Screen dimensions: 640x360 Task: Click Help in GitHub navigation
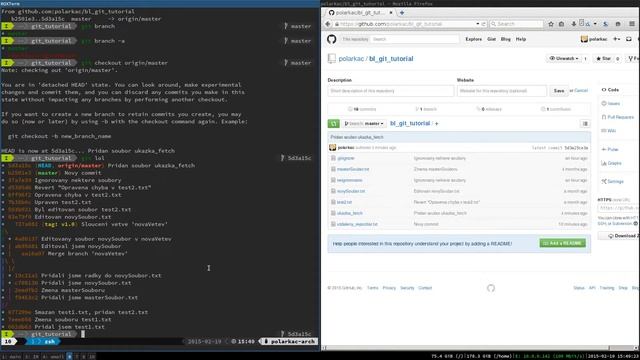tap(521, 39)
